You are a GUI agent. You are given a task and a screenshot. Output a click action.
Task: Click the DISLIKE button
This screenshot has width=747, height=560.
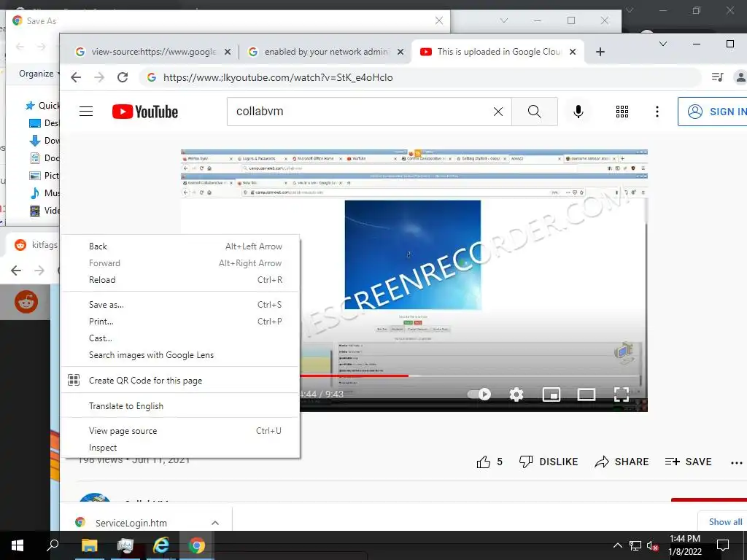[x=549, y=462]
